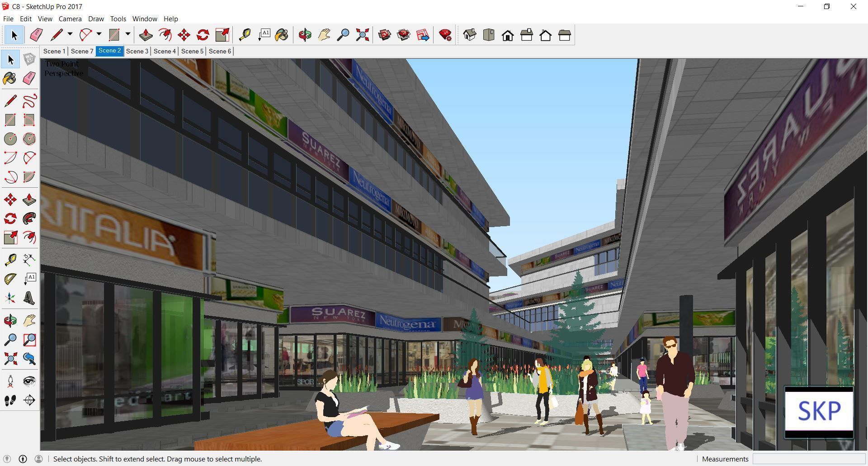Select the Pie arc tool
Screen dimensions: 868x466
coord(29,177)
